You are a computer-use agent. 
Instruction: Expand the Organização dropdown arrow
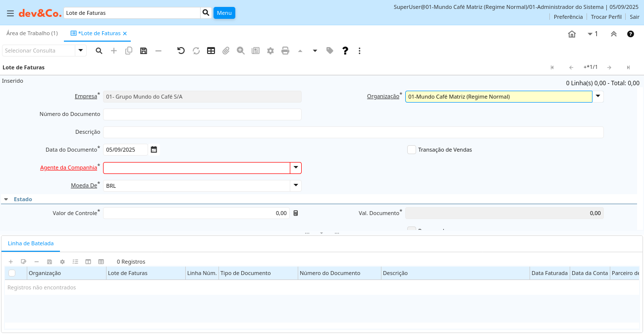(598, 97)
